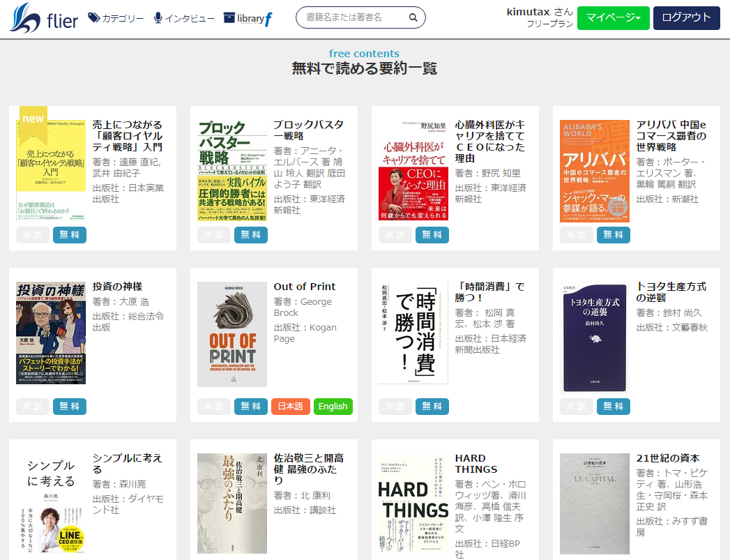Screen dimensions: 730x560
Task: Click 無料 under アリババ book
Action: (613, 235)
